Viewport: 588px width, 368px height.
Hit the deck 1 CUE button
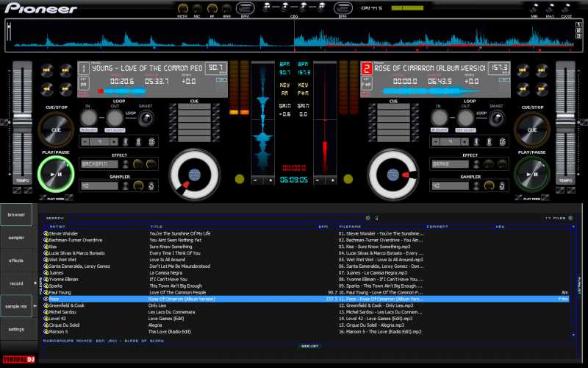point(56,130)
